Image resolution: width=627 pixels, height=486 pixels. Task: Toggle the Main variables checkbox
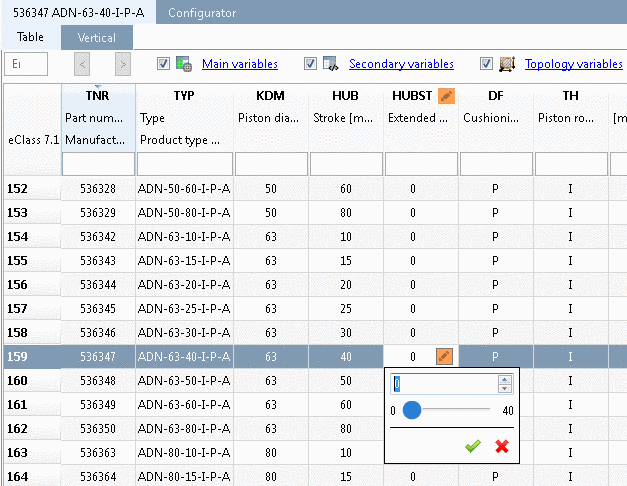(163, 64)
